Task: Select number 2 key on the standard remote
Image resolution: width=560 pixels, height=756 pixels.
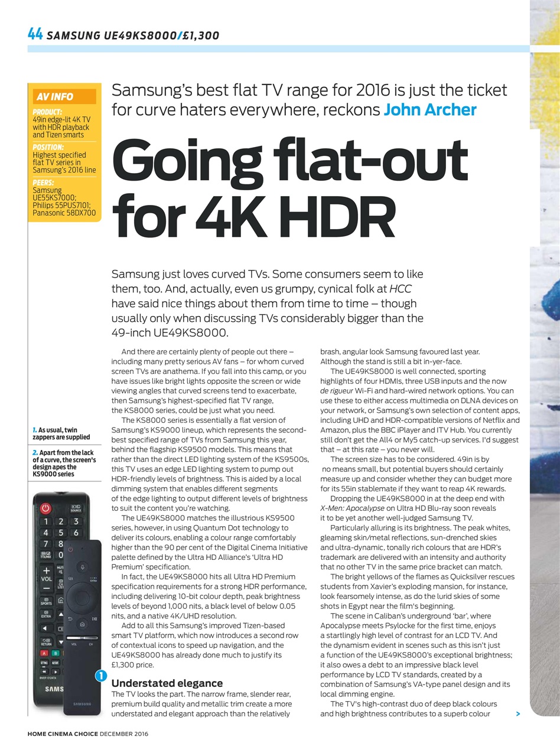Action: [x=61, y=522]
